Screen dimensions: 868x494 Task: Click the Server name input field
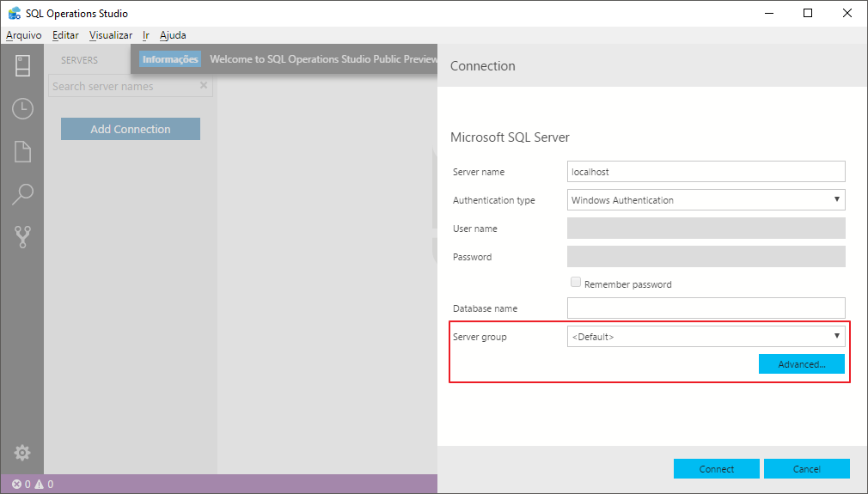point(706,172)
